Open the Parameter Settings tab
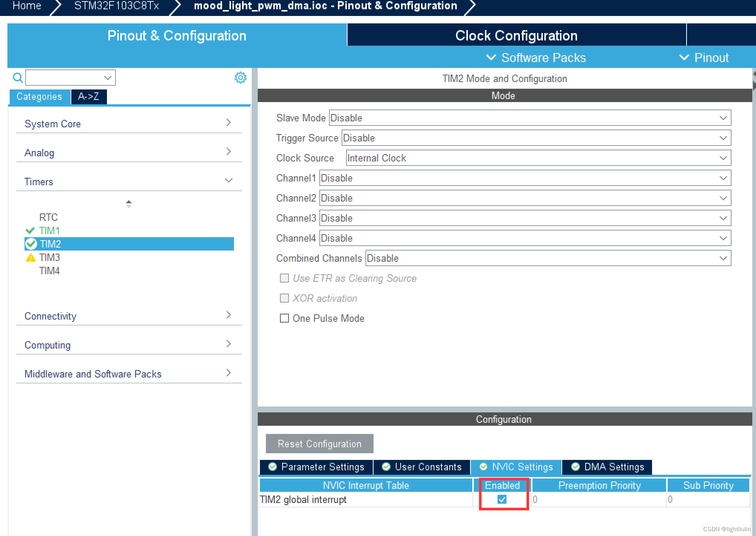756x536 pixels. tap(316, 467)
